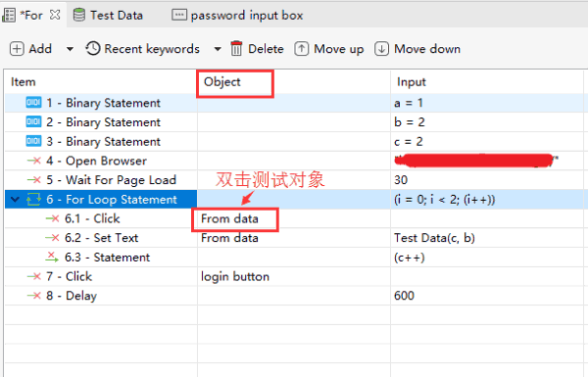Open the password input box tab

click(247, 16)
